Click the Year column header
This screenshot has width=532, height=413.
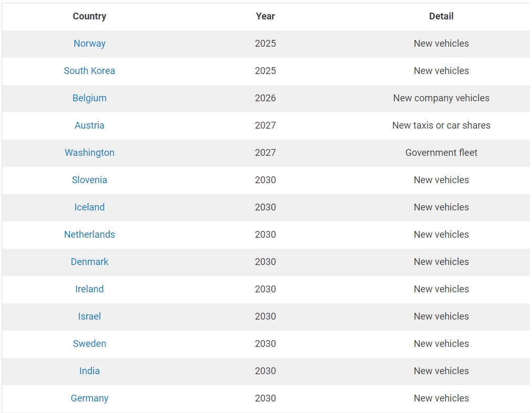click(265, 16)
